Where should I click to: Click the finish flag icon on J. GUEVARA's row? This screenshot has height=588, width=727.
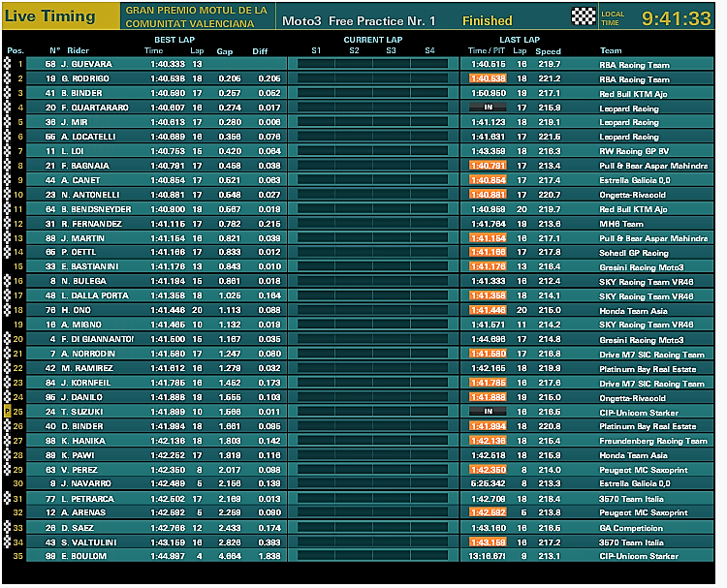7,64
